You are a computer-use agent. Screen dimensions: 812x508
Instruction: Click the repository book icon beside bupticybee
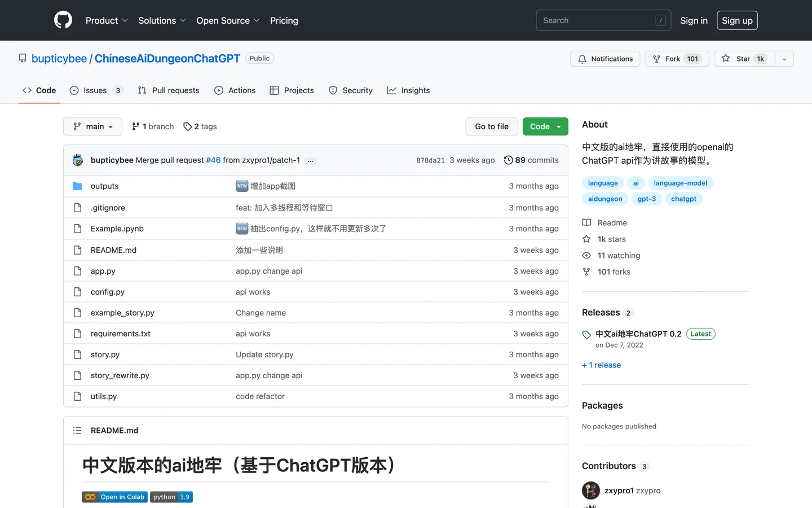[x=23, y=58]
